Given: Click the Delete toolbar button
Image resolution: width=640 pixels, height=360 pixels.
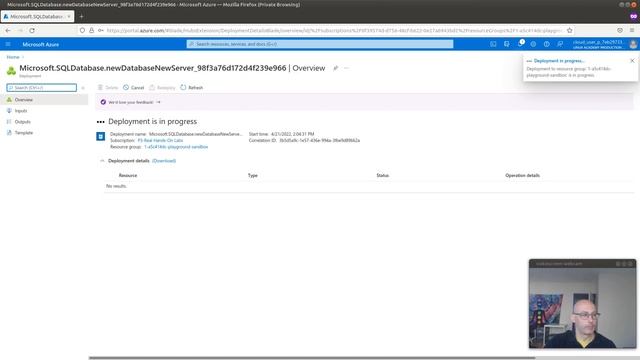Looking at the screenshot, I should [108, 87].
